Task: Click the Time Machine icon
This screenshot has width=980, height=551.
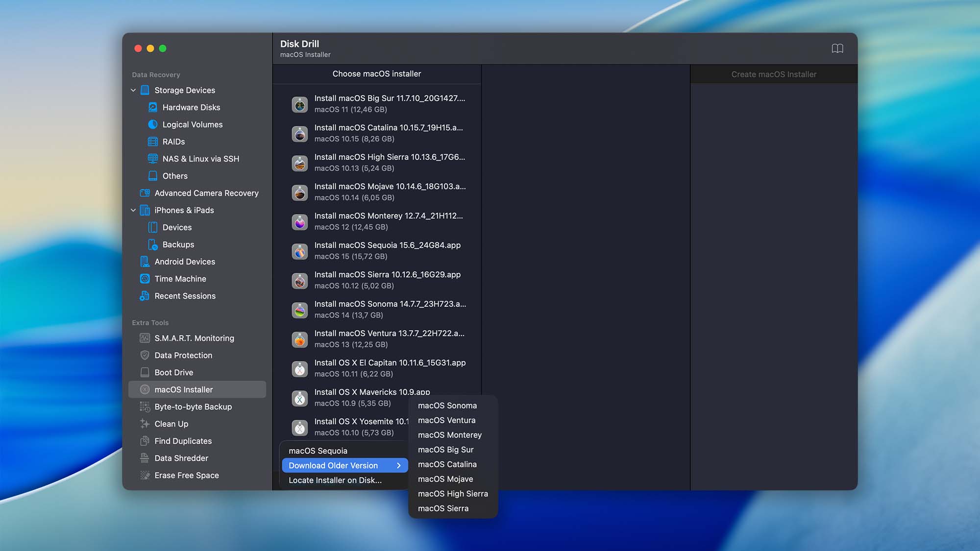Action: point(145,279)
